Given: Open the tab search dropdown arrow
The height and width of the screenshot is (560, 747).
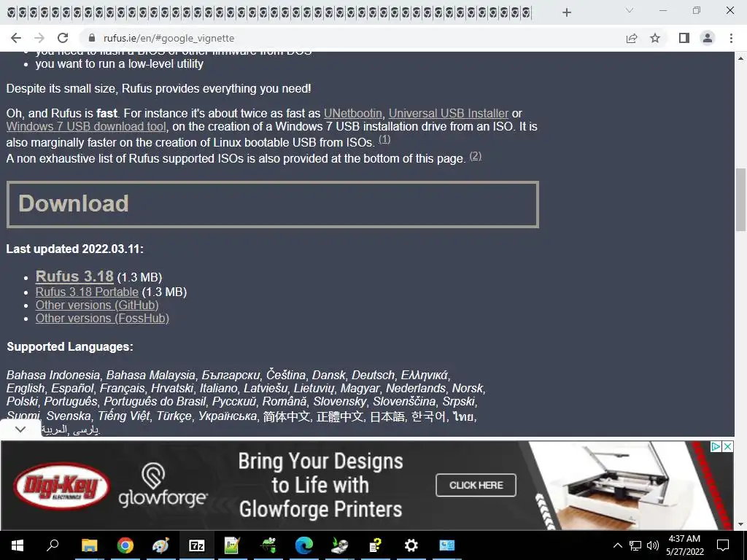Looking at the screenshot, I should [630, 10].
